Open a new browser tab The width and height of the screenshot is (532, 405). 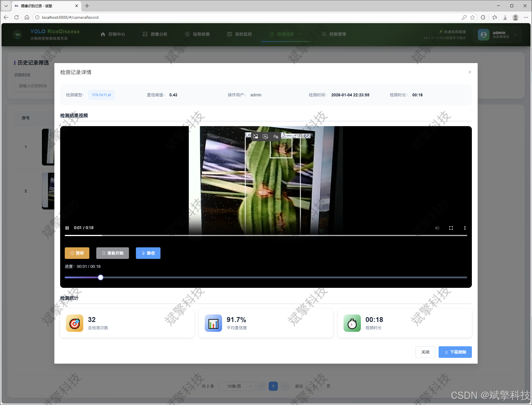[87, 6]
